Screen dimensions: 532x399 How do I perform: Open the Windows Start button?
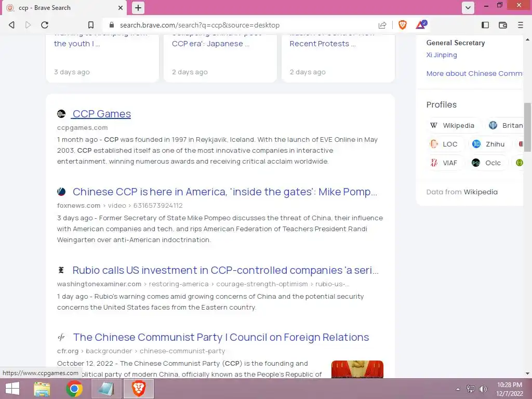point(12,389)
